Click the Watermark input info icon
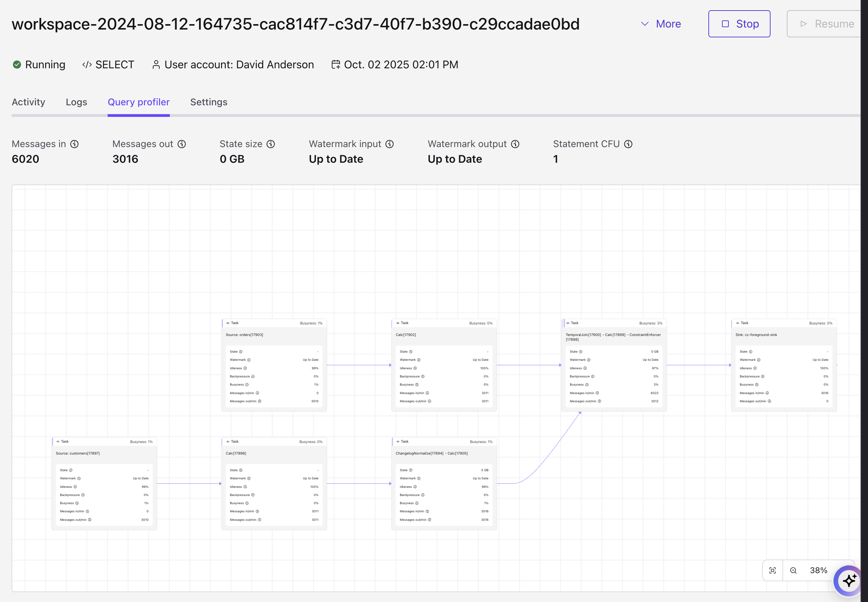868x602 pixels. pos(390,144)
